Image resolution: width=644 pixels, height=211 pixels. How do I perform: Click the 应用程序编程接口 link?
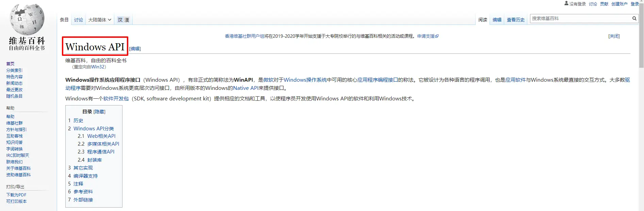point(378,80)
